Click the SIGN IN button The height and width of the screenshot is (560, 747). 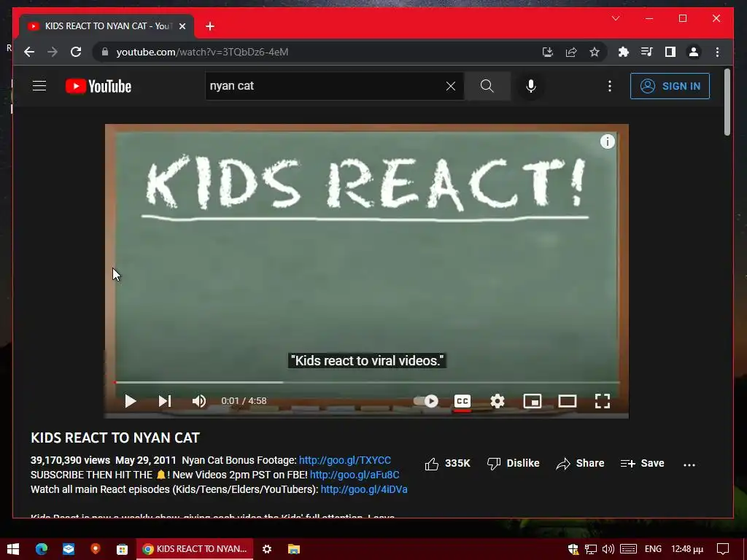click(670, 86)
